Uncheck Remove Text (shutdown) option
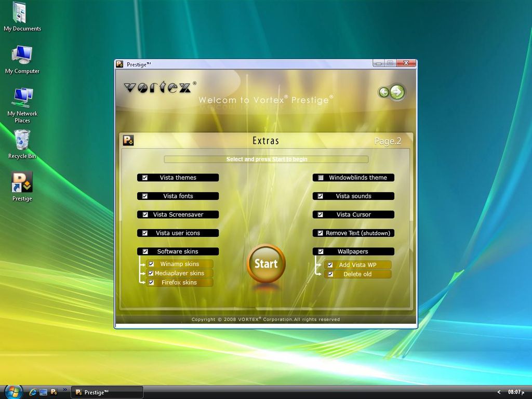The width and height of the screenshot is (532, 399). point(320,233)
